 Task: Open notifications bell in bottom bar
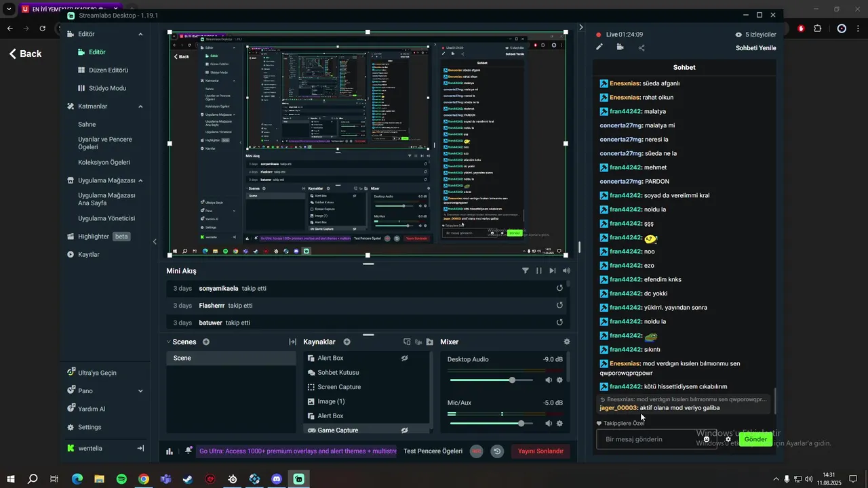pyautogui.click(x=189, y=451)
